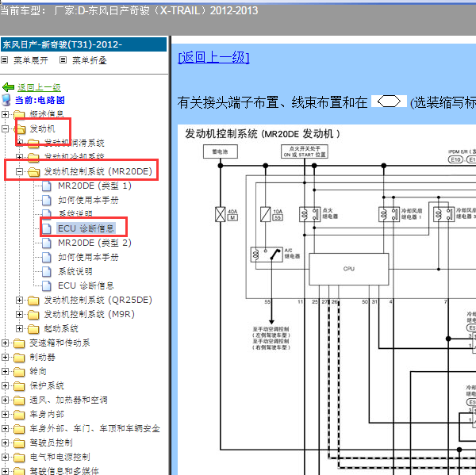Click folder icon of 发动机控制系统 (M9R)
Image resolution: width=476 pixels, height=475 pixels.
[x=33, y=315]
